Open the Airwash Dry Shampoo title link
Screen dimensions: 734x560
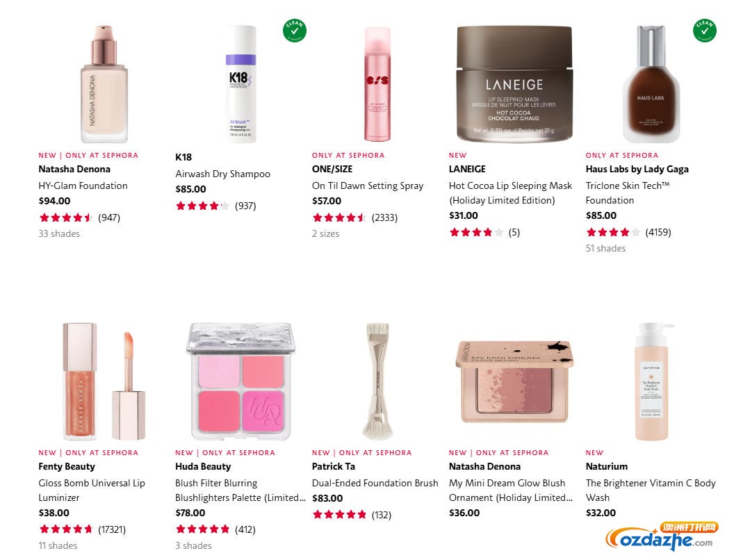(x=222, y=174)
